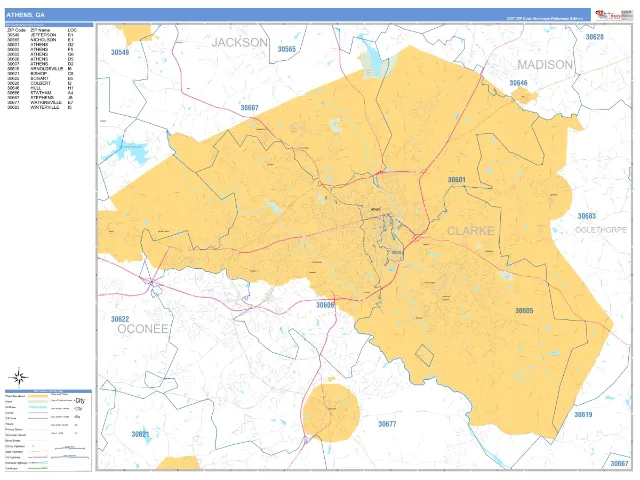Click ZIP code label 30565 on map
640x480 pixels.
pos(287,49)
